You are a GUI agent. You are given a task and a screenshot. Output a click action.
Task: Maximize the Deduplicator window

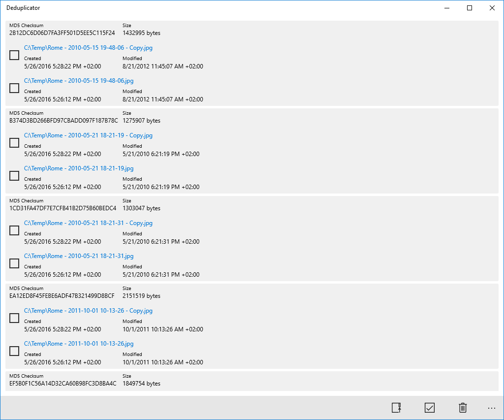469,8
